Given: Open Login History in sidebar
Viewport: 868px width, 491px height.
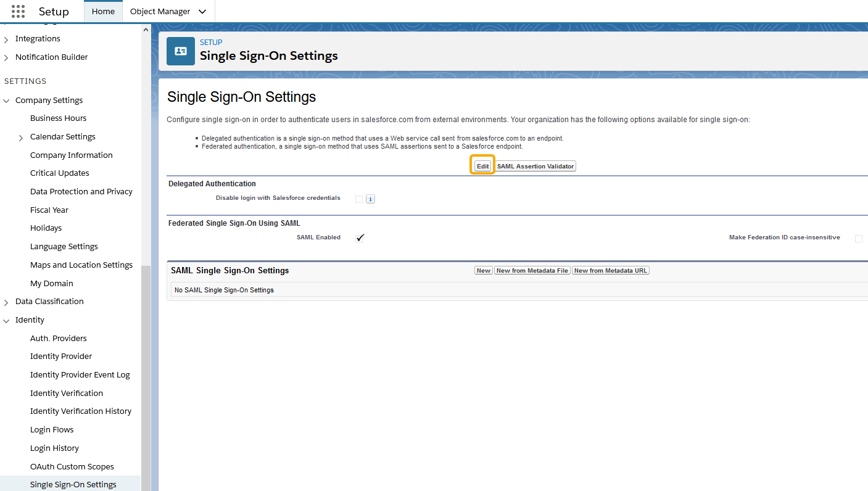Looking at the screenshot, I should (54, 448).
